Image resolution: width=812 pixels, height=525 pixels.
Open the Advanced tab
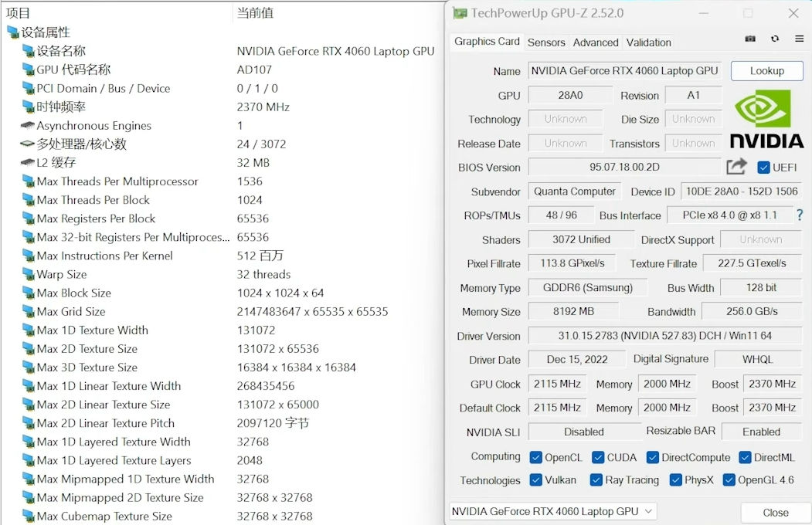tap(596, 42)
